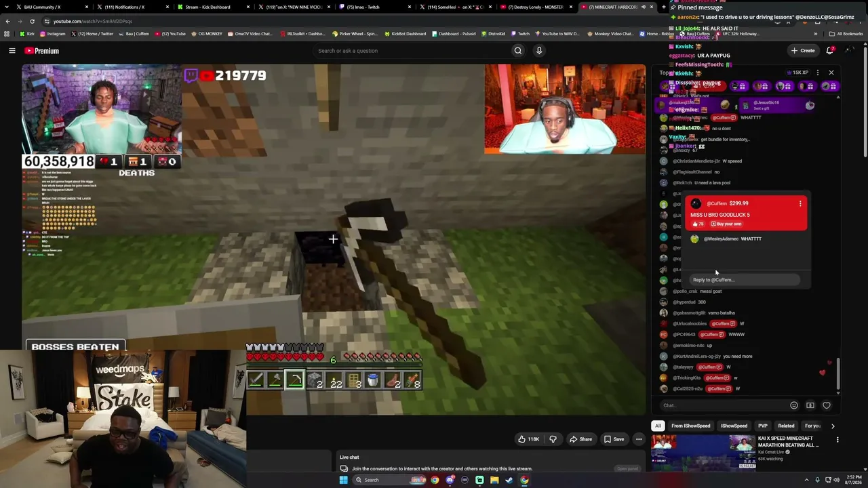
Task: Select the PVP filter chip
Action: pyautogui.click(x=763, y=426)
